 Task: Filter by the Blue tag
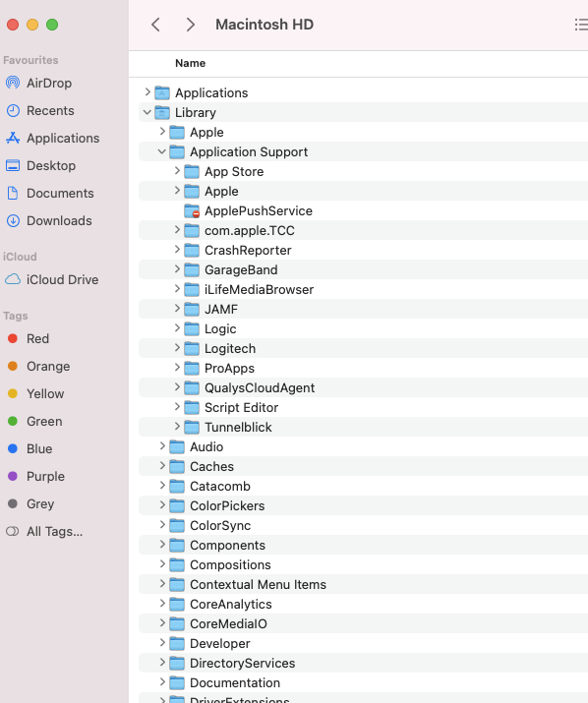(x=39, y=448)
